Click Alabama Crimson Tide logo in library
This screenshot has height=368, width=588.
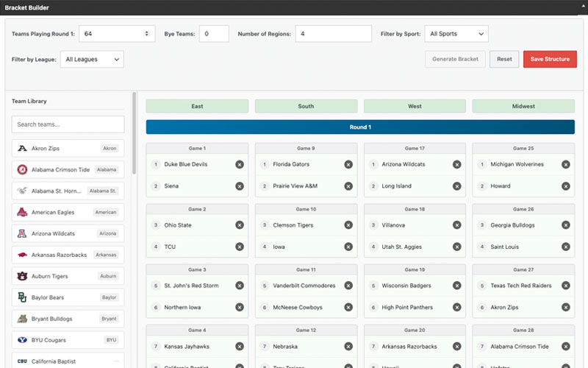pos(22,170)
